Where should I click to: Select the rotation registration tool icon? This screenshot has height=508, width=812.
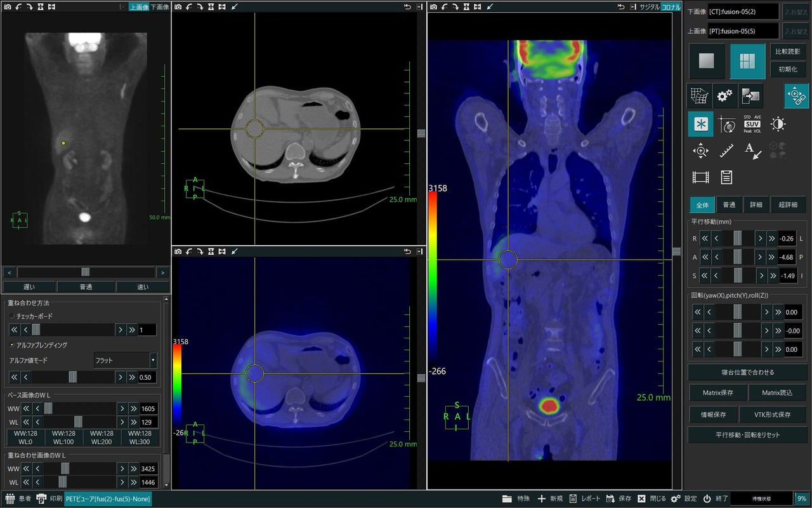726,124
